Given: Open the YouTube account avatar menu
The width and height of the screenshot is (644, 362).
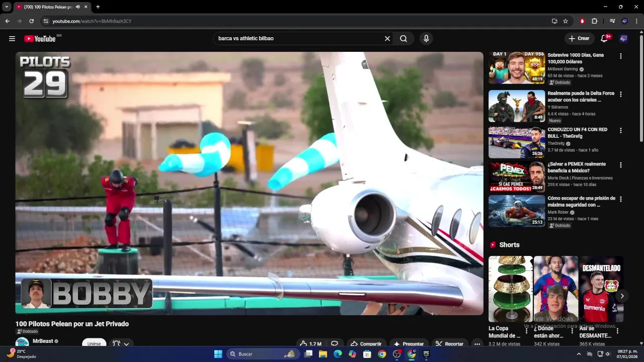Looking at the screenshot, I should click(x=624, y=39).
